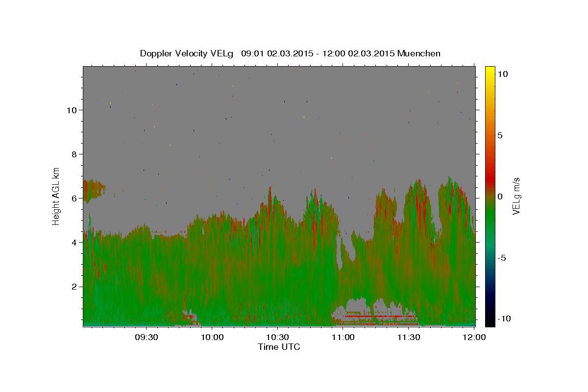Screen dimensions: 588x392
Task: Click the '09:30' time tick label
Action: click(146, 337)
